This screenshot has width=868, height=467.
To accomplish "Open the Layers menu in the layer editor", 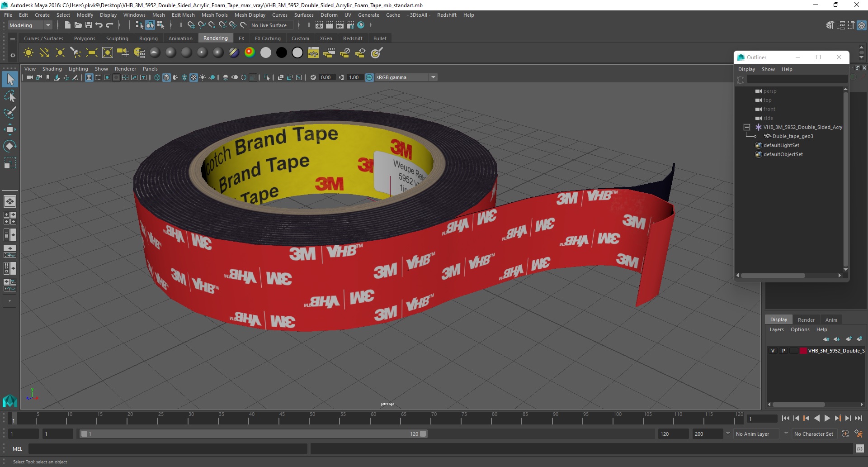I will pos(777,329).
